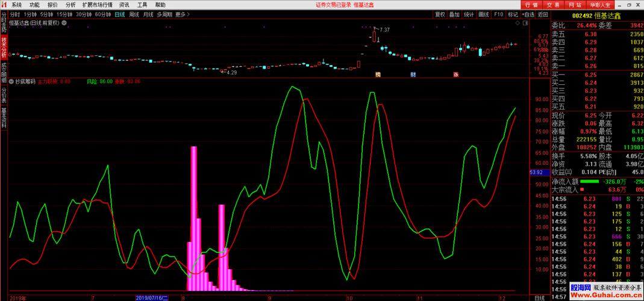Viewport: 644px width, 301px height.
Task: Click the 大宗流入 value 63.6万
Action: coord(617,190)
